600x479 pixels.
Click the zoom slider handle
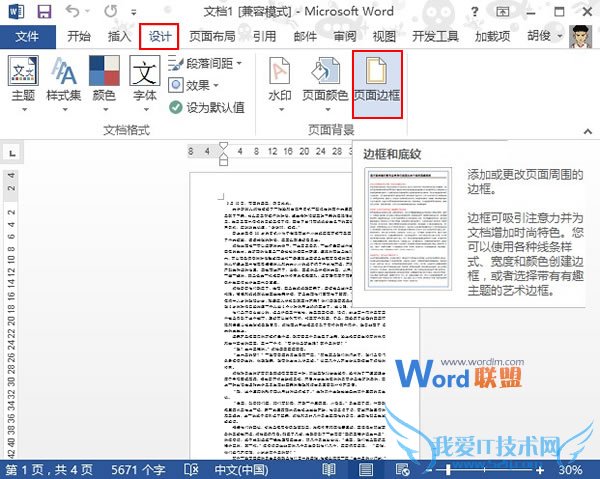coord(448,469)
